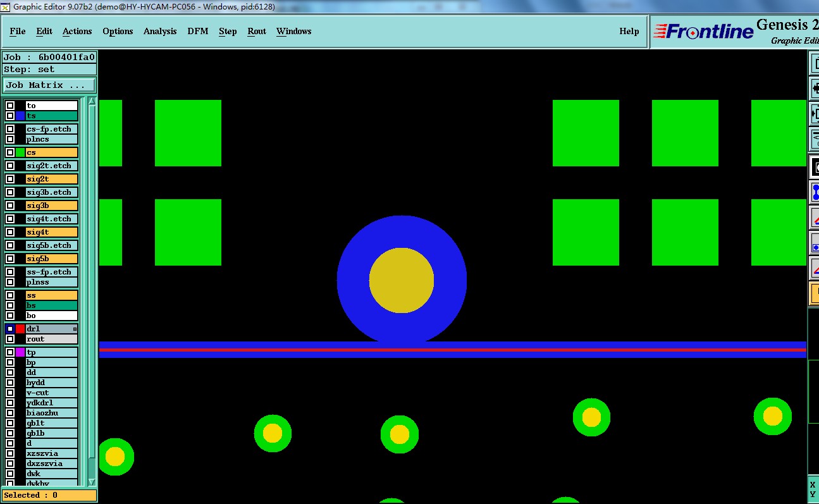The image size is (819, 504).
Task: Open the Edit menu
Action: click(44, 31)
